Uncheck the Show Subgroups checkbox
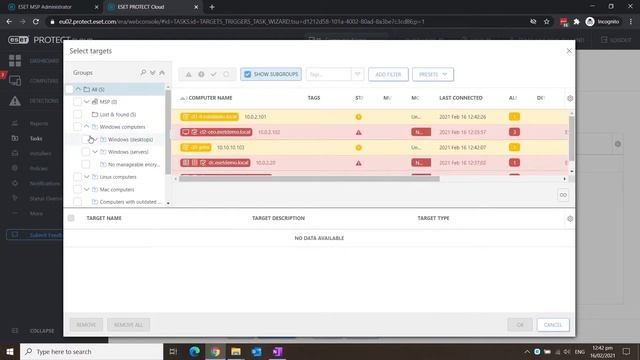Screen dimensions: 640x360 247,74
